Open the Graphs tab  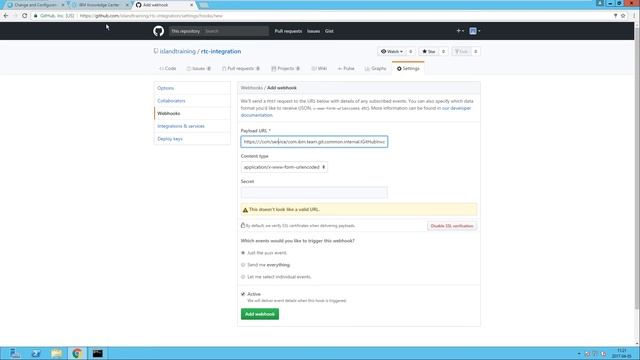click(x=376, y=69)
